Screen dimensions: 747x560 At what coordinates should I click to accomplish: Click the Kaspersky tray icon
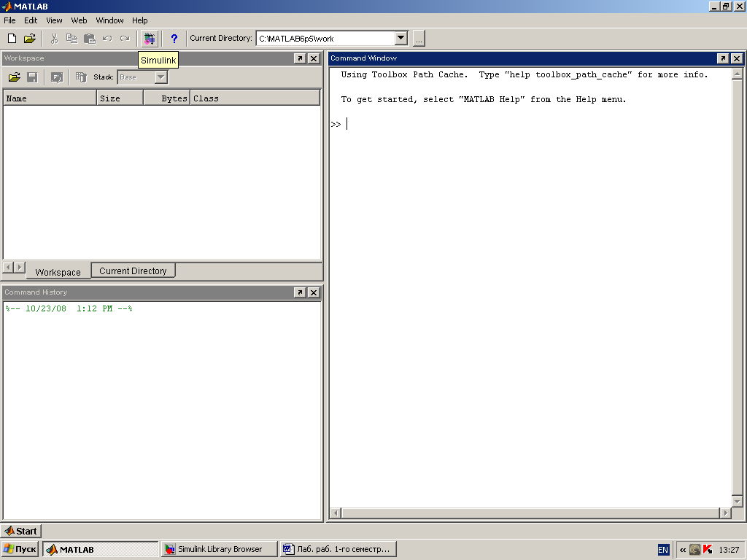[x=708, y=550]
